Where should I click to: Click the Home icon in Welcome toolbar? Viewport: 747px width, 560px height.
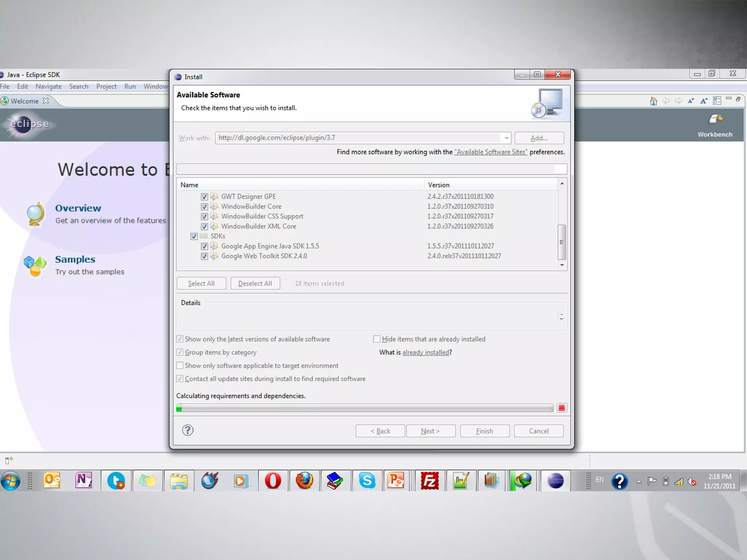[x=653, y=101]
